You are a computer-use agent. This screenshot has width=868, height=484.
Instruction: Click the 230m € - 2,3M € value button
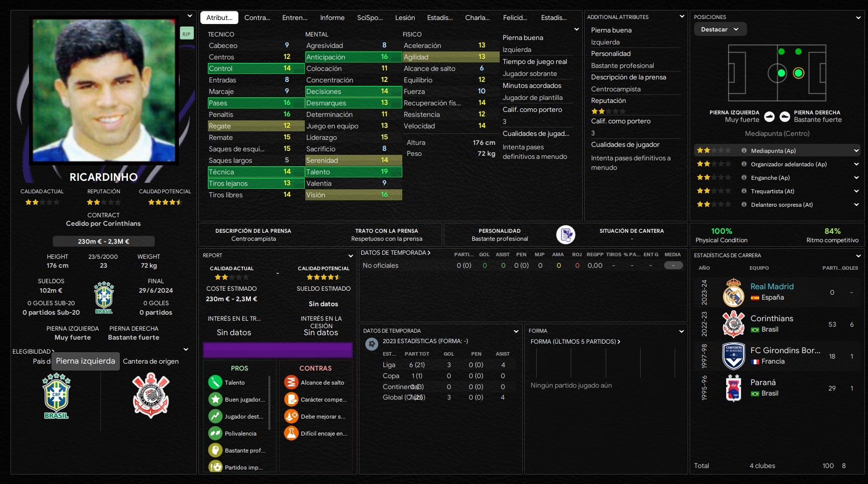coord(103,241)
